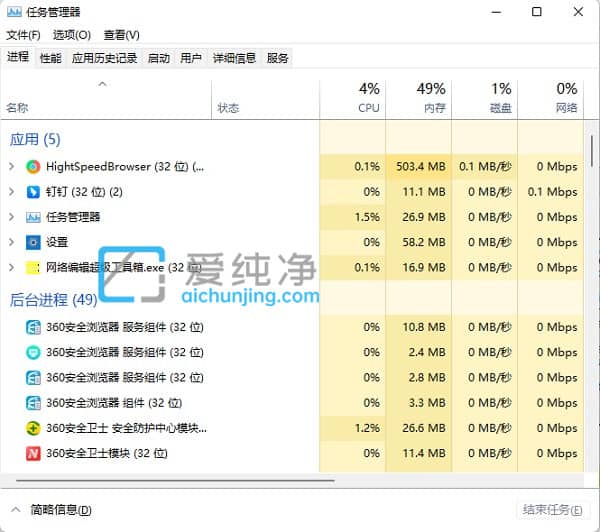Sort by the CPU column header
Screen dimensions: 600x532
point(353,100)
